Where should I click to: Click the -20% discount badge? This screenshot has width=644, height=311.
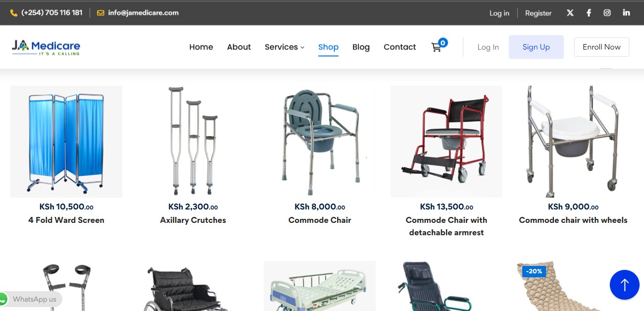[x=534, y=271]
